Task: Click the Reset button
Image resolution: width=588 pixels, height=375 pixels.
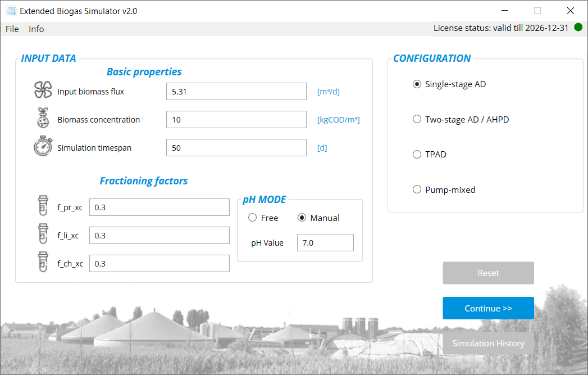Action: [x=488, y=273]
